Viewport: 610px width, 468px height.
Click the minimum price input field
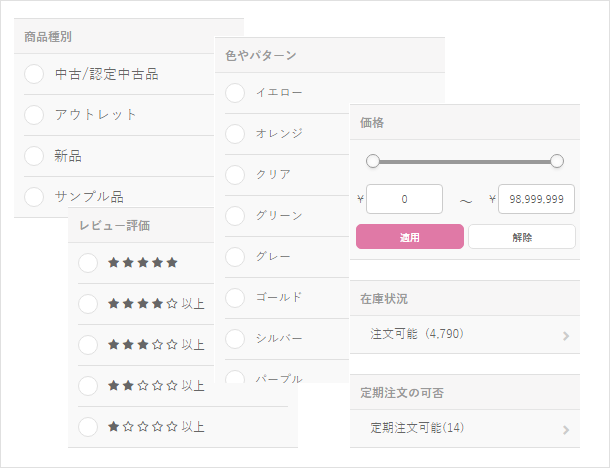point(404,199)
